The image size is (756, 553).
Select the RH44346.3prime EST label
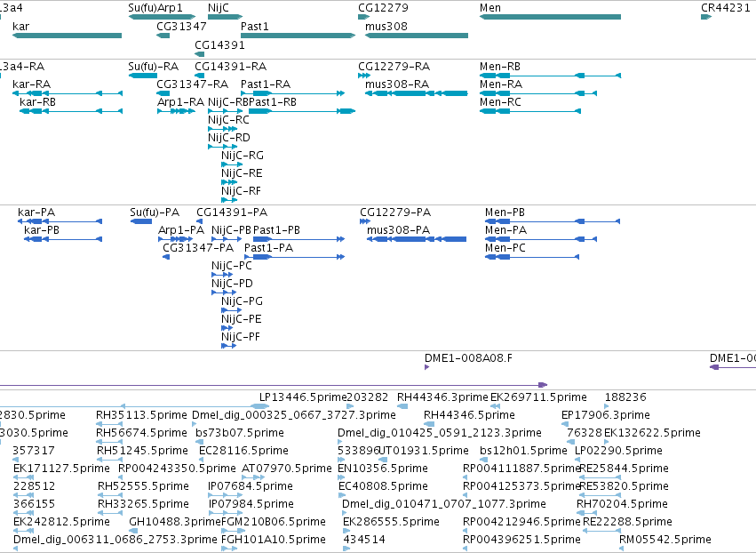[442, 397]
